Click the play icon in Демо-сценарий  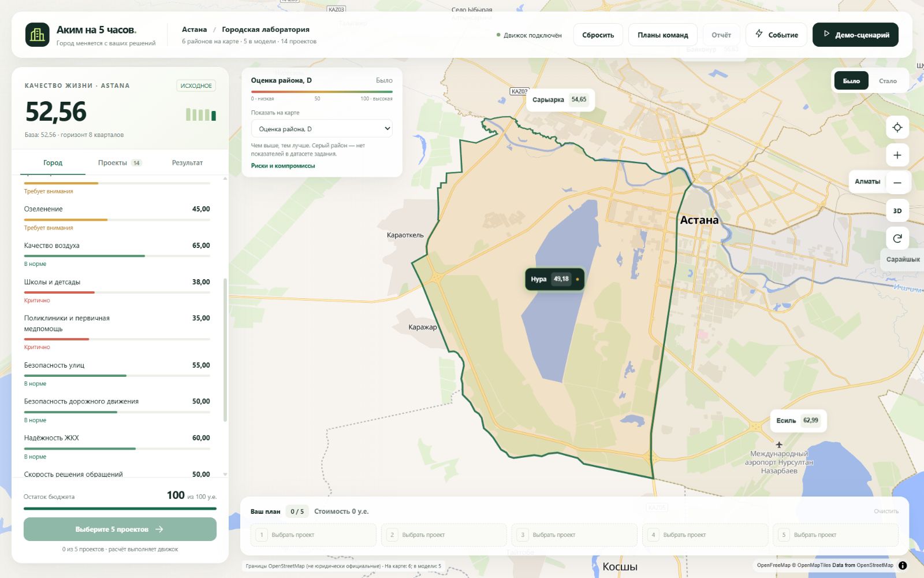click(x=826, y=34)
